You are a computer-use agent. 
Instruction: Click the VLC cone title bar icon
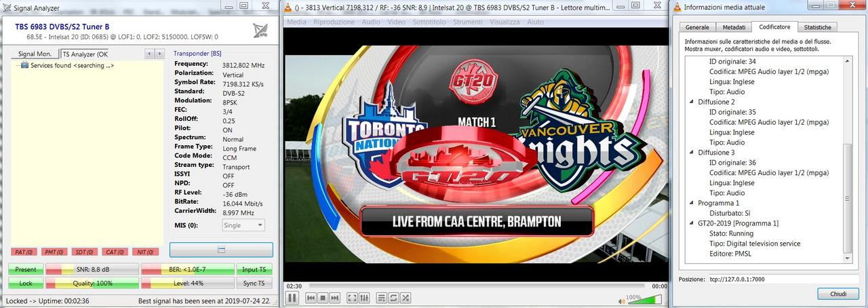[289, 8]
